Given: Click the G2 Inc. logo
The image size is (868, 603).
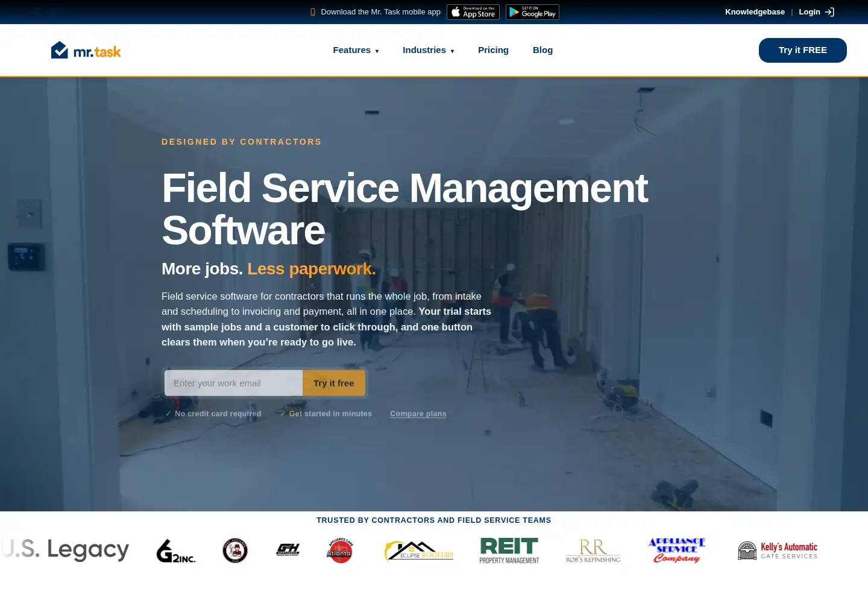Looking at the screenshot, I should pyautogui.click(x=176, y=551).
